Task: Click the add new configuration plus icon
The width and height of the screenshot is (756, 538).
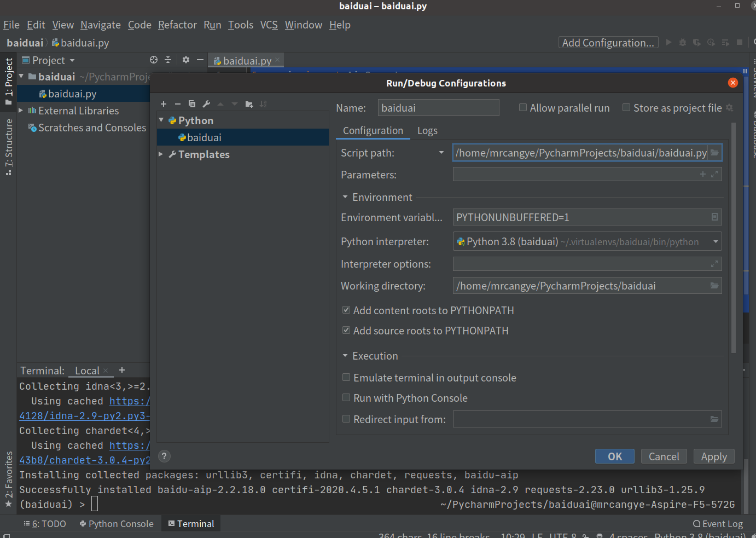Action: tap(163, 104)
